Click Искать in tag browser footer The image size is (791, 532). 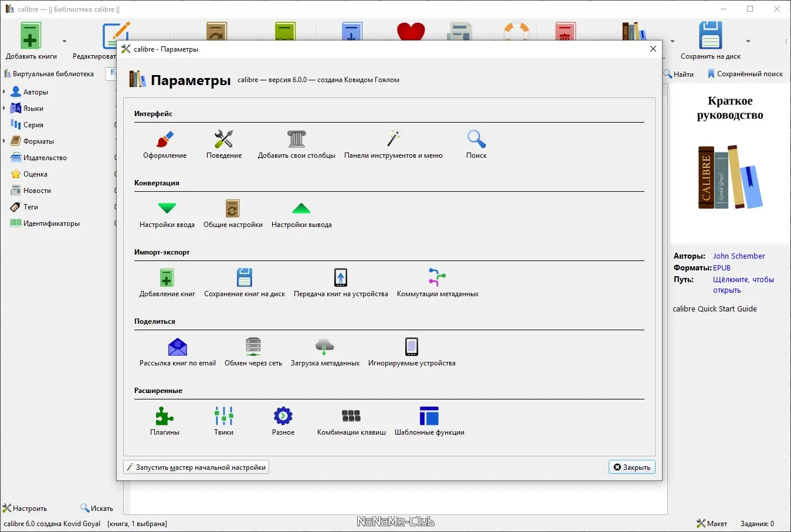pyautogui.click(x=97, y=509)
